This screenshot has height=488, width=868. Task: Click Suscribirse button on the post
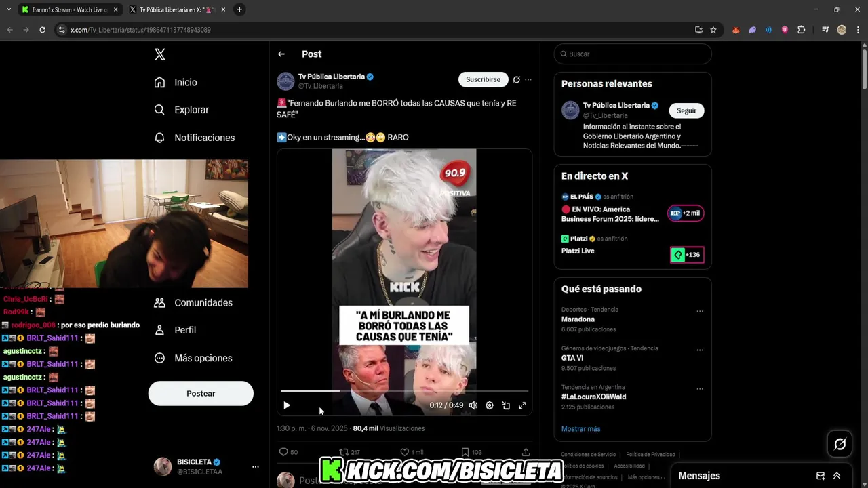point(484,79)
